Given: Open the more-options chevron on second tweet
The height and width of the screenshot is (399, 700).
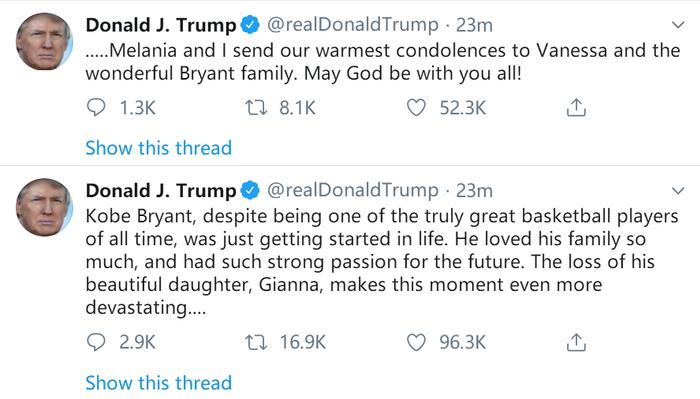Looking at the screenshot, I should click(x=678, y=191).
